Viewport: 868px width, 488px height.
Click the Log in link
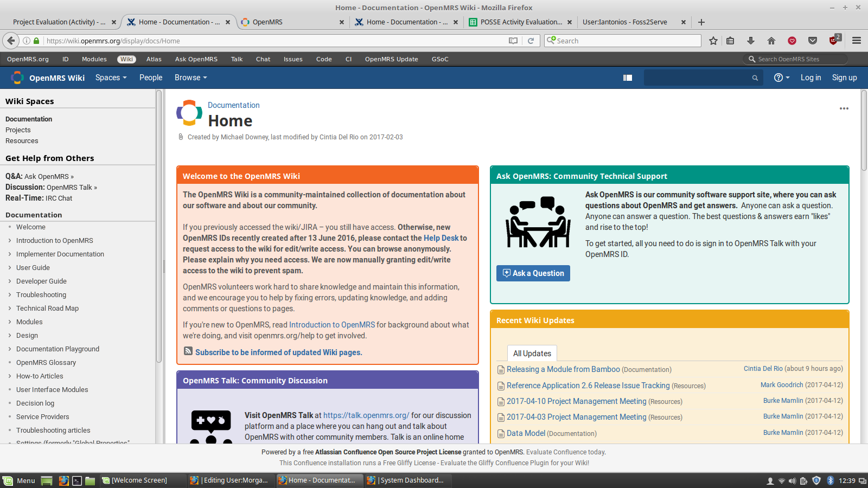tap(810, 78)
